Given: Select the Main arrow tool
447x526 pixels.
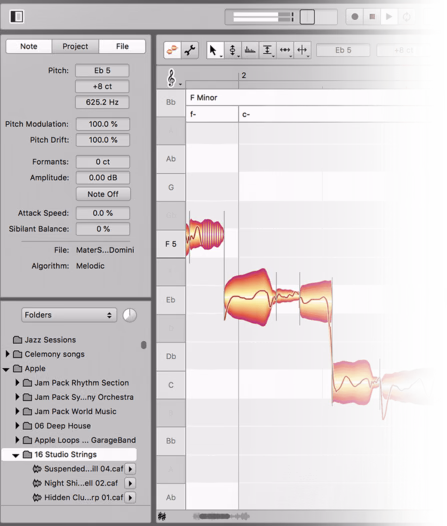Looking at the screenshot, I should [214, 50].
